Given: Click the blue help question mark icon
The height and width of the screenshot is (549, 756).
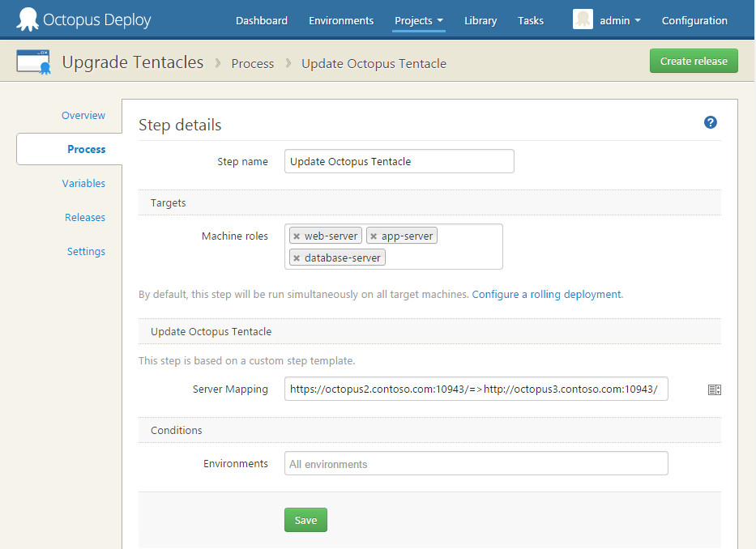Looking at the screenshot, I should (711, 122).
